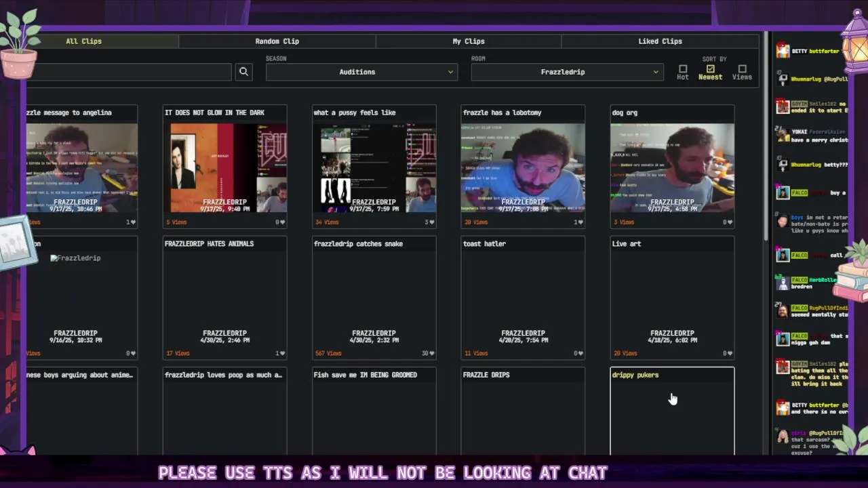
Task: Enable the Views sort checkbox
Action: tap(742, 69)
